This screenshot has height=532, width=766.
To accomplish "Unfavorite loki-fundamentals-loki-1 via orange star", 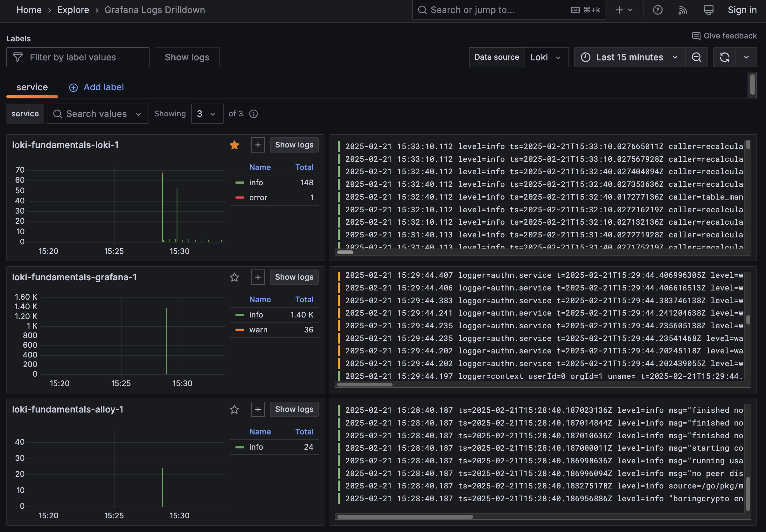I will (x=234, y=145).
